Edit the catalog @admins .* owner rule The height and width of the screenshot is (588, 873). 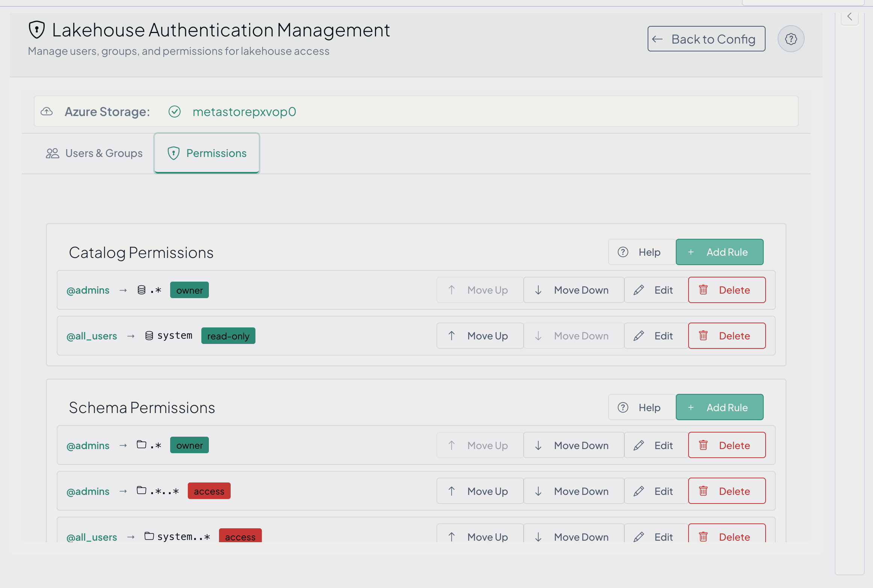point(656,290)
